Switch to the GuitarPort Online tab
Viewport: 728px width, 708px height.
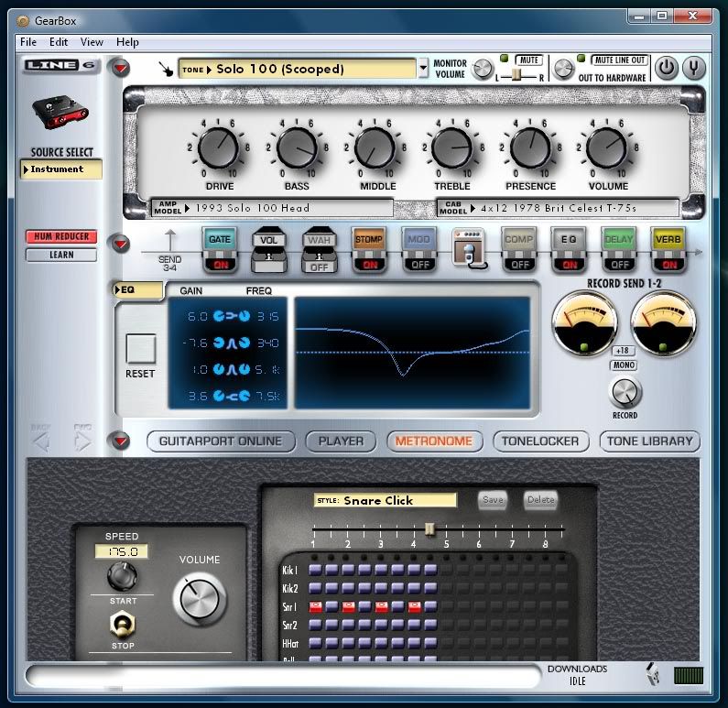pos(221,441)
